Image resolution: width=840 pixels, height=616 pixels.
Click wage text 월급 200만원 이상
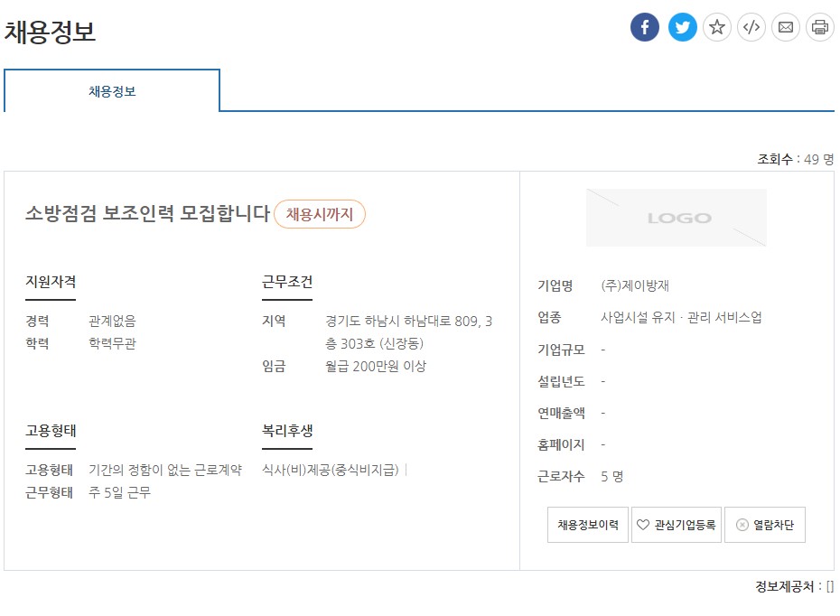coord(376,367)
